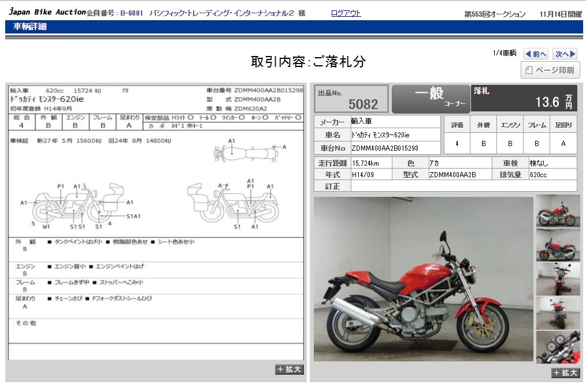Click the winning bid price 13.6 万円
Viewport: 586px width, 392px height.
coord(554,102)
